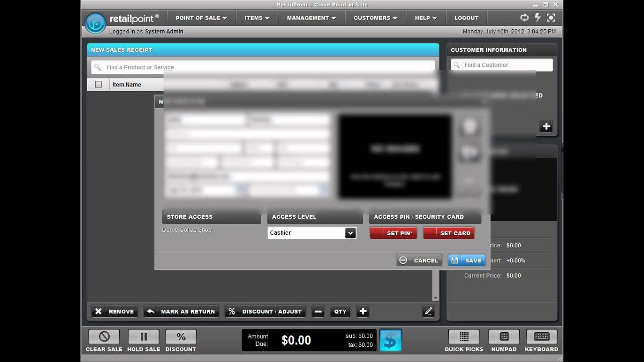
Task: Open Quick Picks grid
Action: coord(464,337)
